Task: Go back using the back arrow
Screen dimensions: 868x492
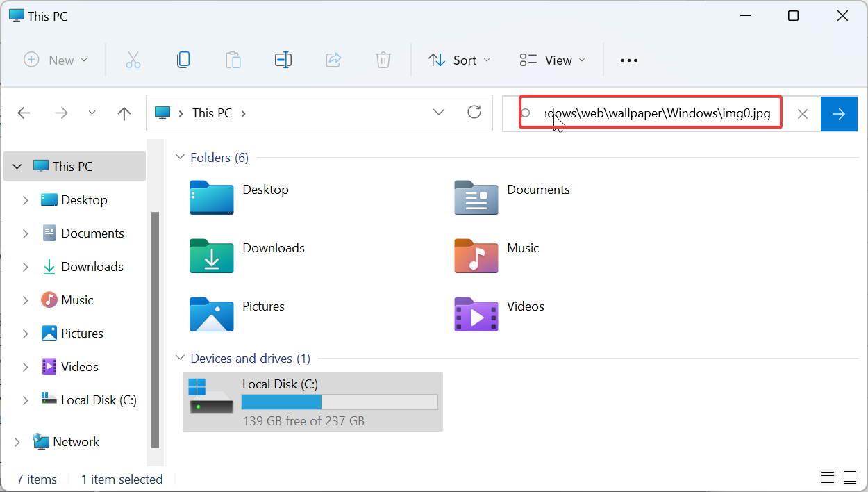Action: tap(24, 113)
